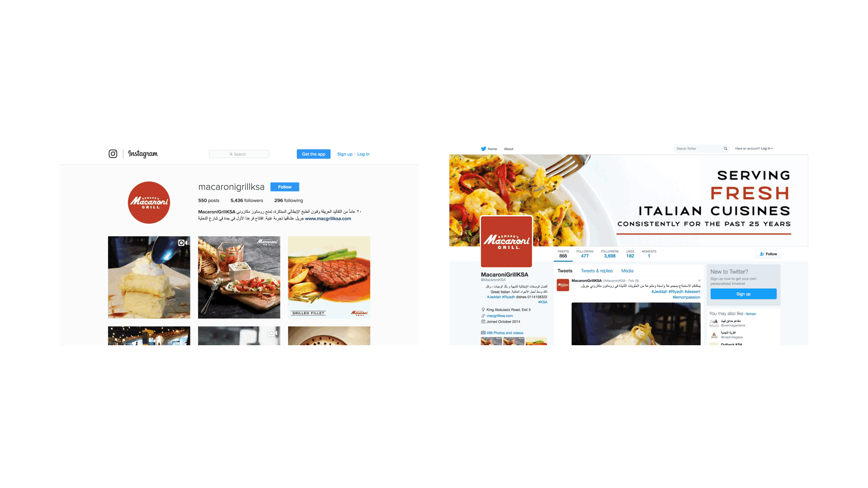Click the Home menu item on Twitter
The image size is (868, 488).
coord(491,148)
